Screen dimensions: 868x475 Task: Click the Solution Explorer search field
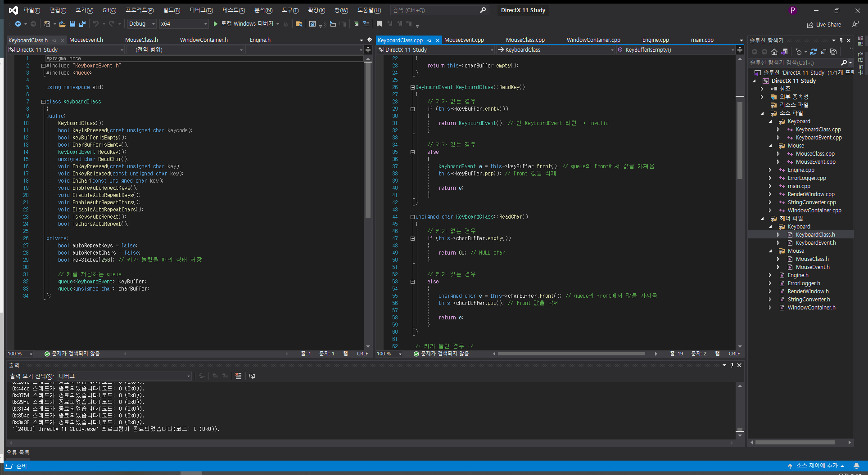pyautogui.click(x=794, y=63)
